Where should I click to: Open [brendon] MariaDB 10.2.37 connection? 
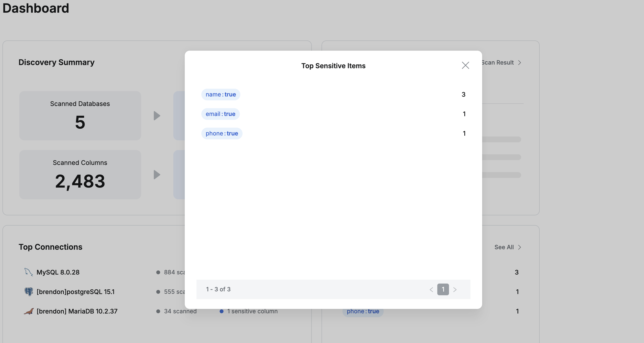click(x=77, y=311)
